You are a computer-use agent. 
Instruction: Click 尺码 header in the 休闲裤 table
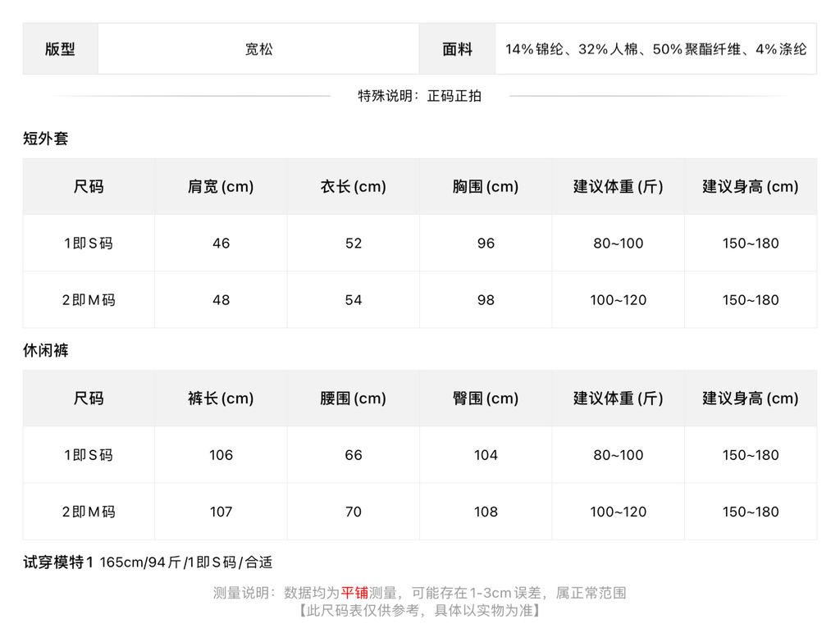coord(89,398)
